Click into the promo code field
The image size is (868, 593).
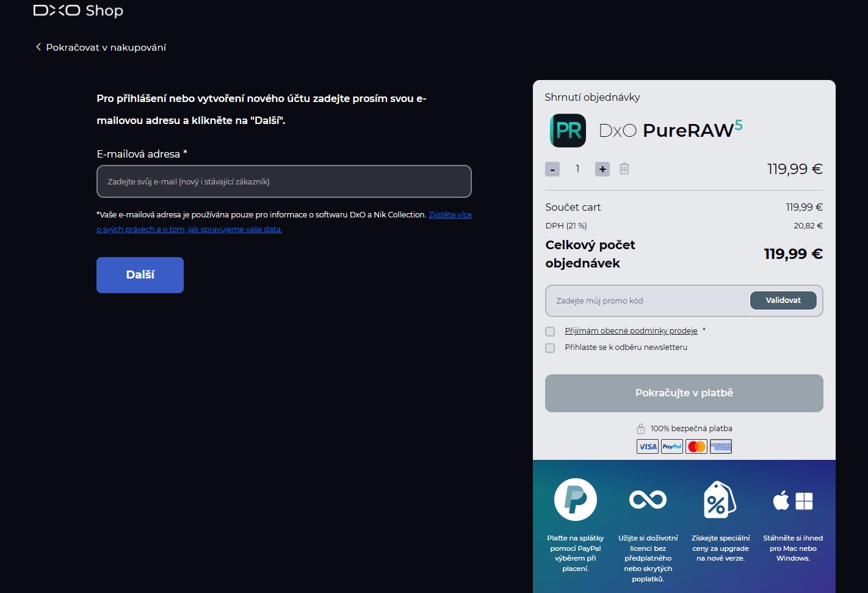[x=647, y=301]
